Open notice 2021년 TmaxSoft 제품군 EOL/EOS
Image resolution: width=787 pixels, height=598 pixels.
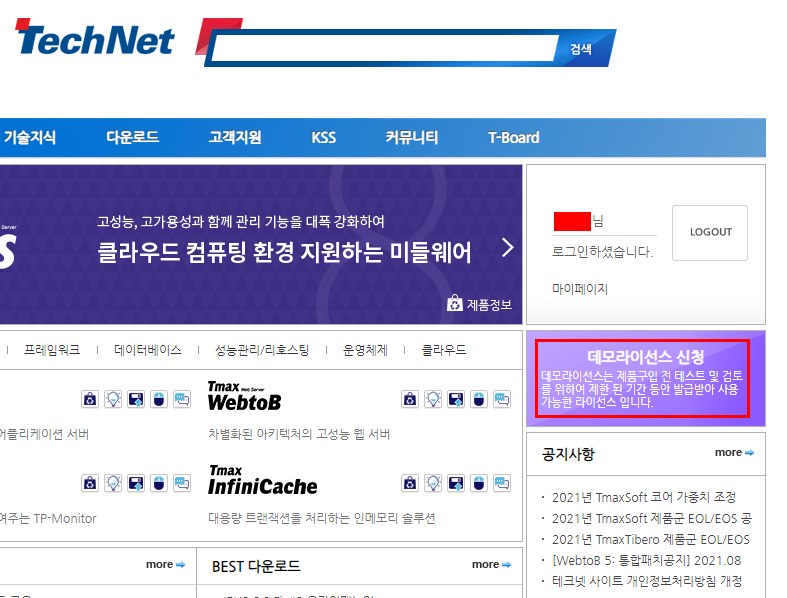tap(651, 518)
